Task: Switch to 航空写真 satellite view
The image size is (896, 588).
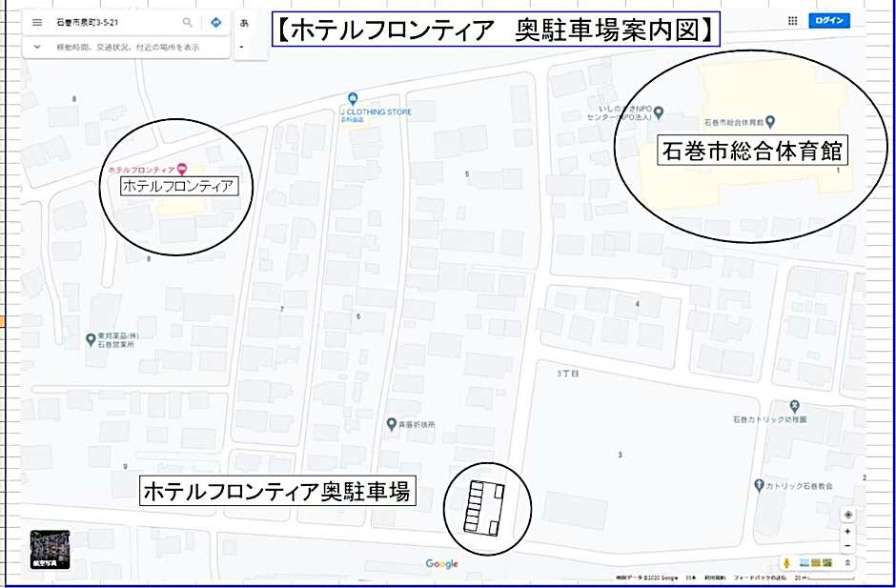Action: tap(51, 548)
